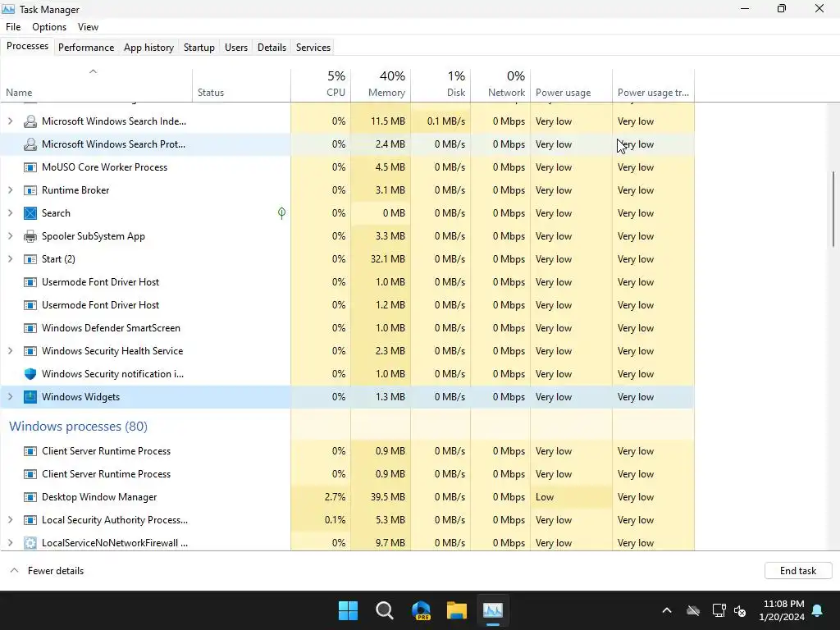Open the notifications bell icon
This screenshot has height=630, width=840.
pos(818,610)
